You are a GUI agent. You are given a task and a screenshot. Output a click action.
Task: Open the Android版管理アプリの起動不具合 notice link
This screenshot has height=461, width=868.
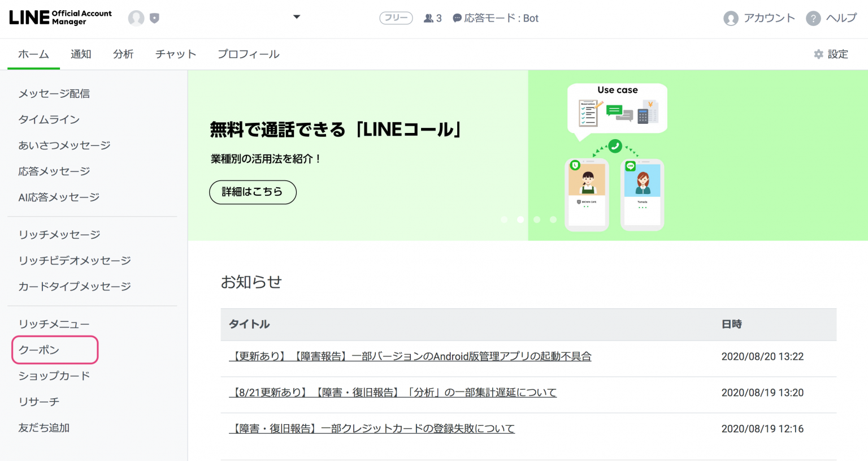[410, 356]
